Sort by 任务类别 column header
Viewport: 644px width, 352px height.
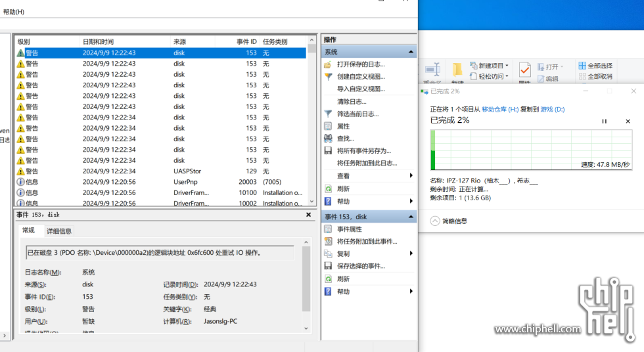[x=283, y=42]
